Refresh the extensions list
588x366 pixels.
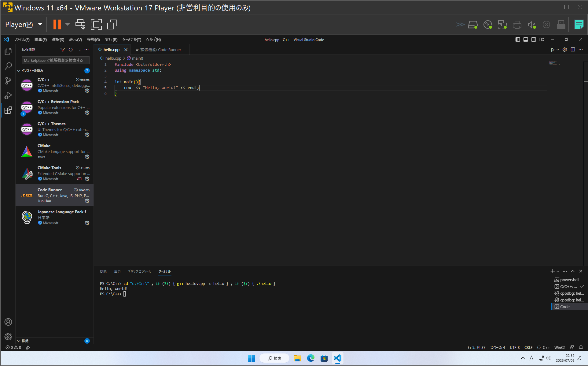pyautogui.click(x=71, y=50)
